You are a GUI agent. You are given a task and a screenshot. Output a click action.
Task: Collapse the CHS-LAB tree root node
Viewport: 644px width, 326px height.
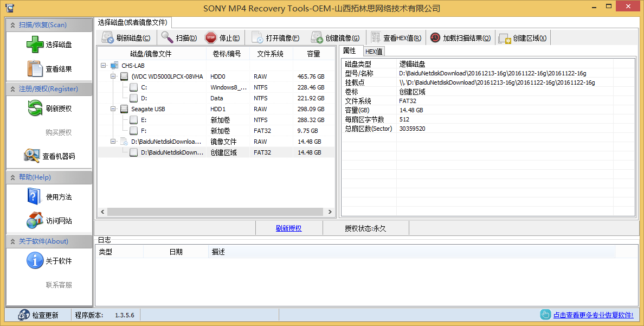pyautogui.click(x=103, y=66)
